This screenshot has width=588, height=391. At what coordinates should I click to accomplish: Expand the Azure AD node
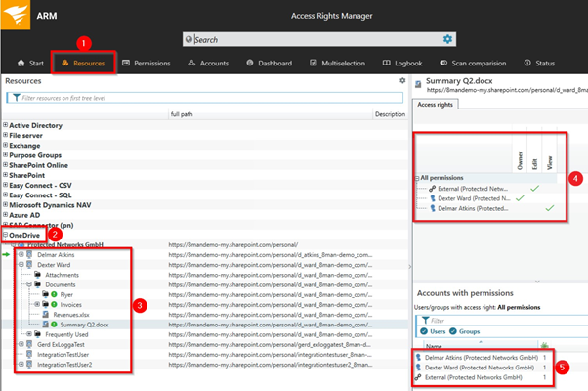(5, 214)
